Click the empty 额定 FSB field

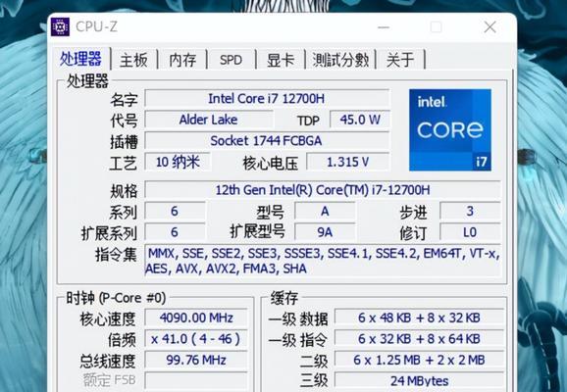[196, 380]
